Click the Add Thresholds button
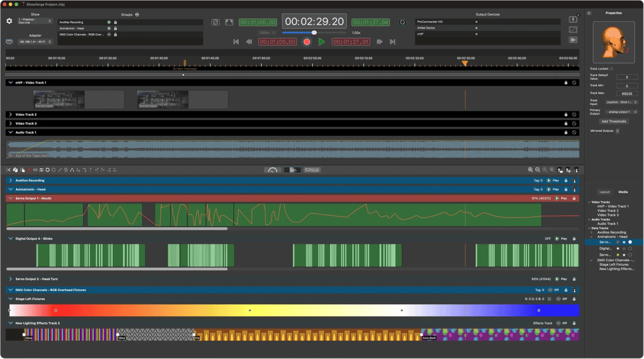Image resolution: width=644 pixels, height=359 pixels. (614, 122)
